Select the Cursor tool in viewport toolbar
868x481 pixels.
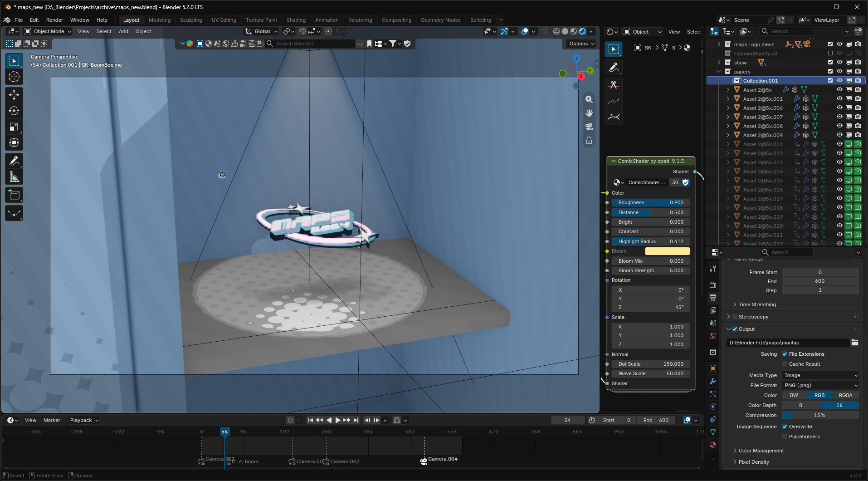pyautogui.click(x=14, y=77)
